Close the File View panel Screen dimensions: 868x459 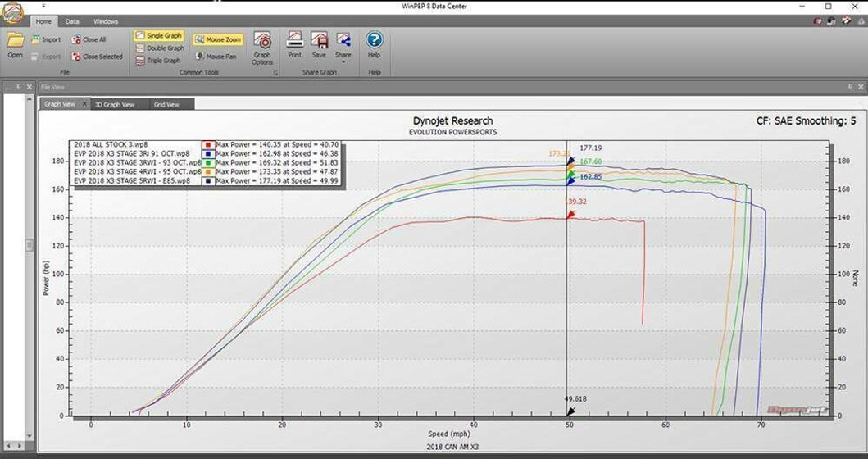(861, 87)
